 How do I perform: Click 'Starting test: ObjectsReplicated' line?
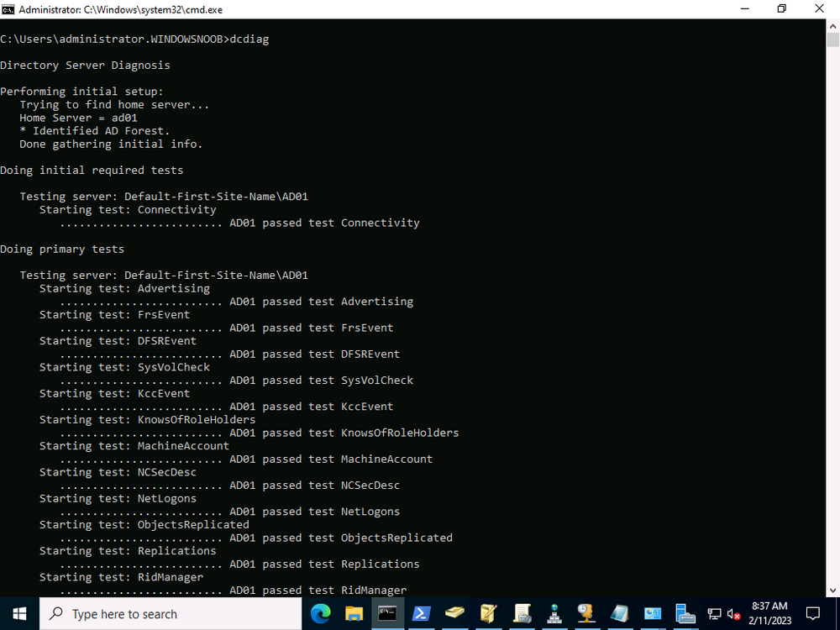click(144, 524)
